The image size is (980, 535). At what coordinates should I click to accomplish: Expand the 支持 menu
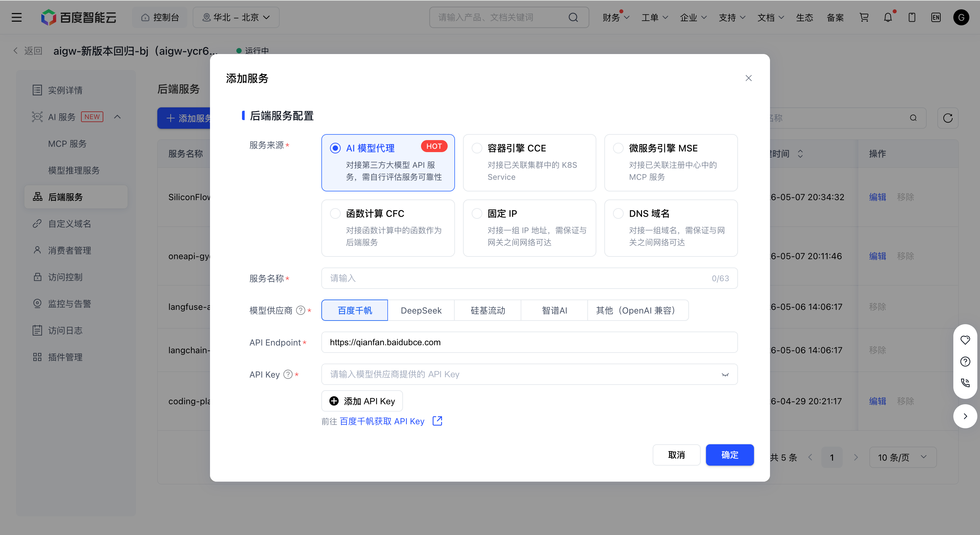tap(732, 18)
